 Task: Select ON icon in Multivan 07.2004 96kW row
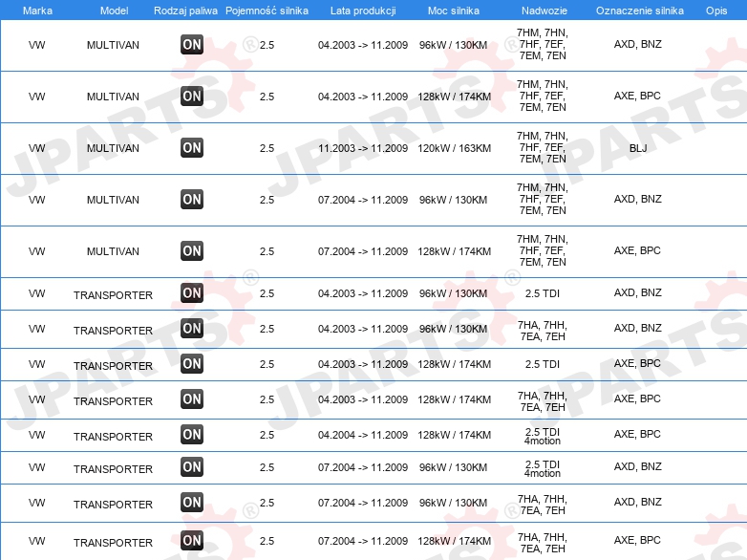click(192, 199)
